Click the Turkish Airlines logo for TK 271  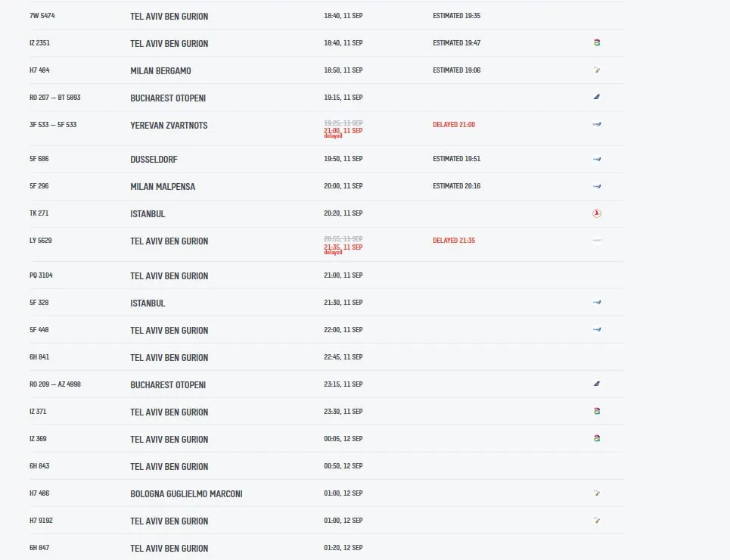click(x=597, y=213)
